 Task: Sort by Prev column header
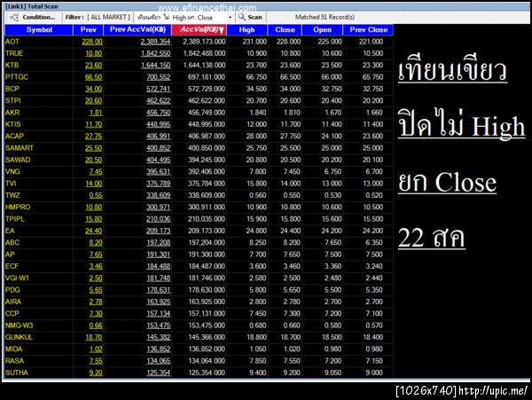click(88, 30)
